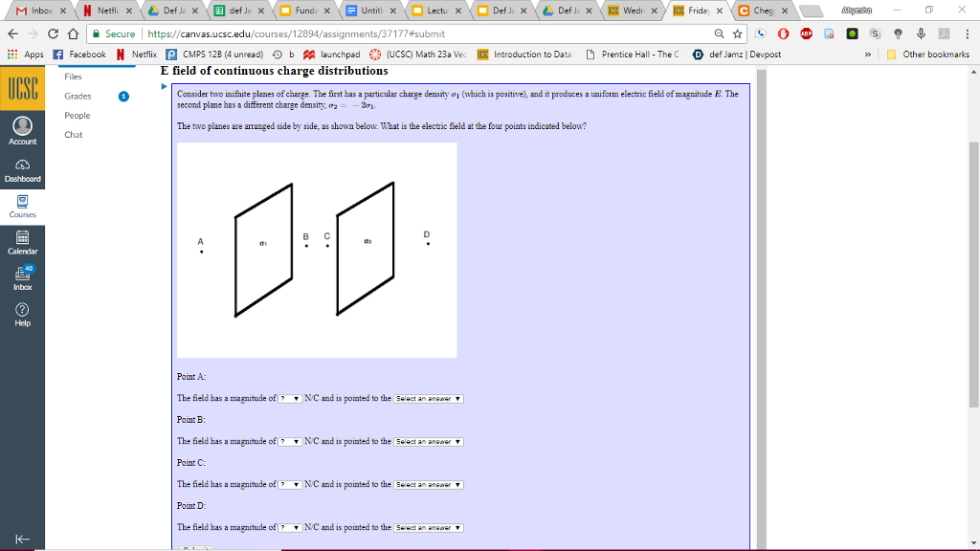The image size is (980, 551).
Task: Click the charged planes diagram image
Action: click(317, 250)
